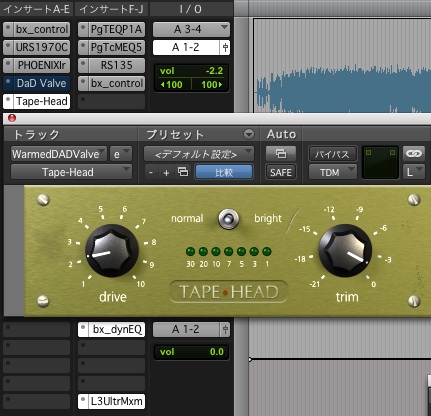The height and width of the screenshot is (416, 431).
Task: Click the vol 0.0 volume field
Action: pos(191,352)
